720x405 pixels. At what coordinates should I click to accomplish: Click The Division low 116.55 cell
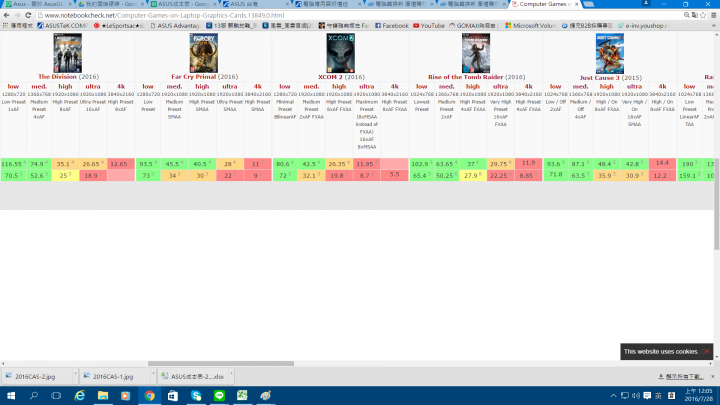pyautogui.click(x=13, y=164)
